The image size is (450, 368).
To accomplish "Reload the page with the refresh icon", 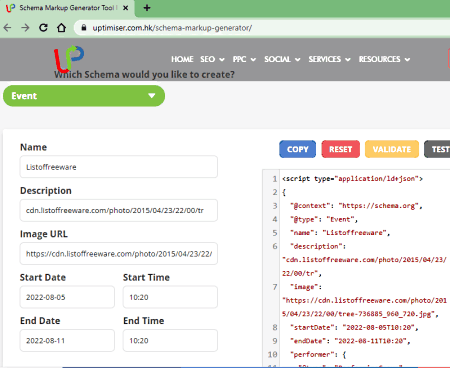I will (x=43, y=28).
